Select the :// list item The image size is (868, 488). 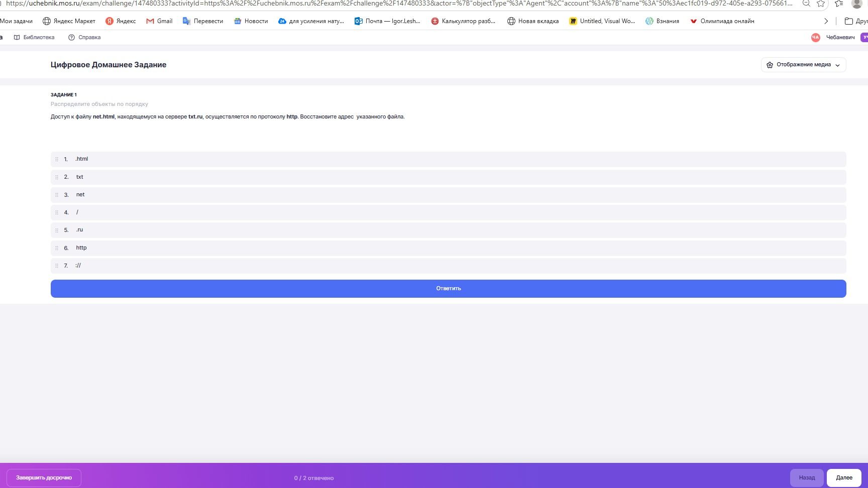click(x=448, y=266)
